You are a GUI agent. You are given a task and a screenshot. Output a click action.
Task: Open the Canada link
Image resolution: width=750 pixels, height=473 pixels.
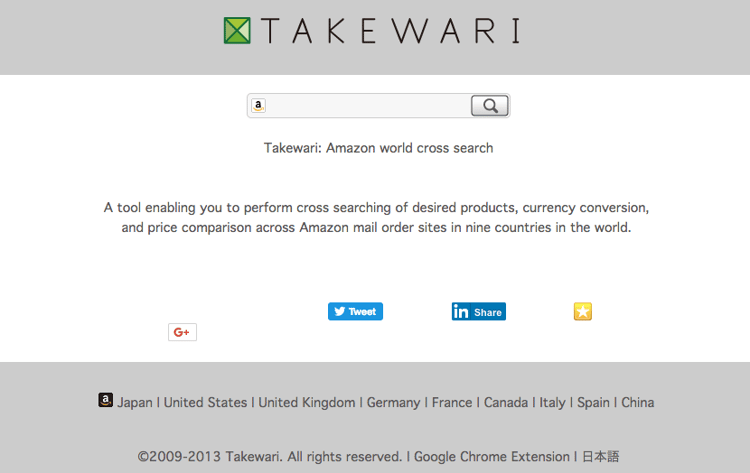click(506, 403)
